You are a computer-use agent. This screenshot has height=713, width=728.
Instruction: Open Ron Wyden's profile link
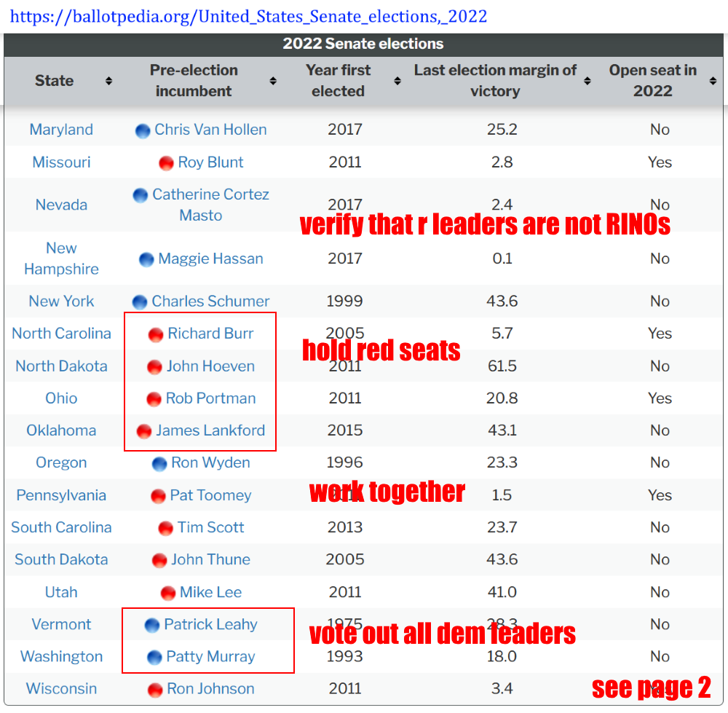click(x=210, y=462)
